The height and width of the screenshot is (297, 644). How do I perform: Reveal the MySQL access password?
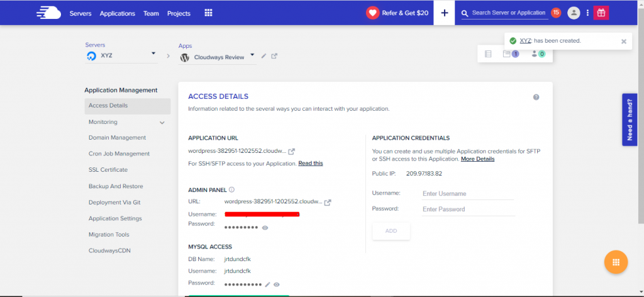click(x=277, y=284)
